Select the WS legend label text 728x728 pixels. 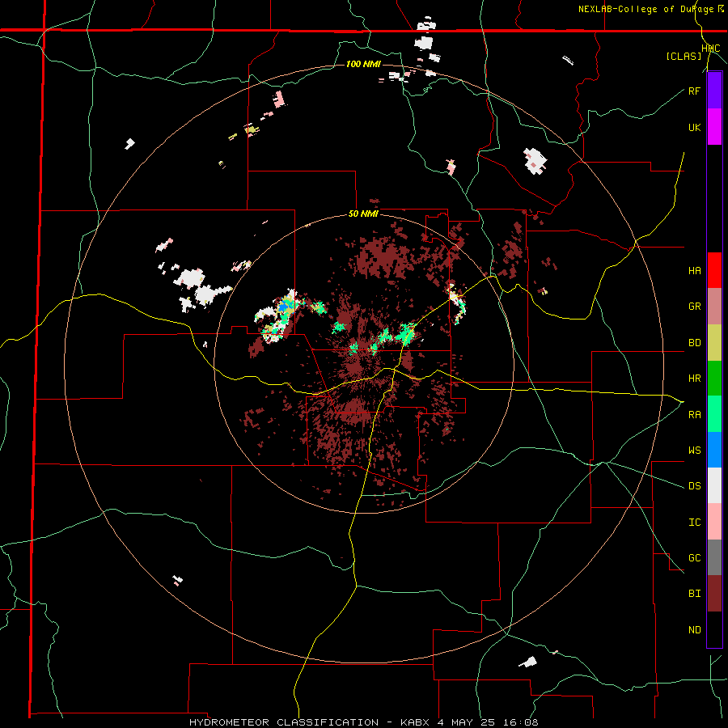coord(694,450)
